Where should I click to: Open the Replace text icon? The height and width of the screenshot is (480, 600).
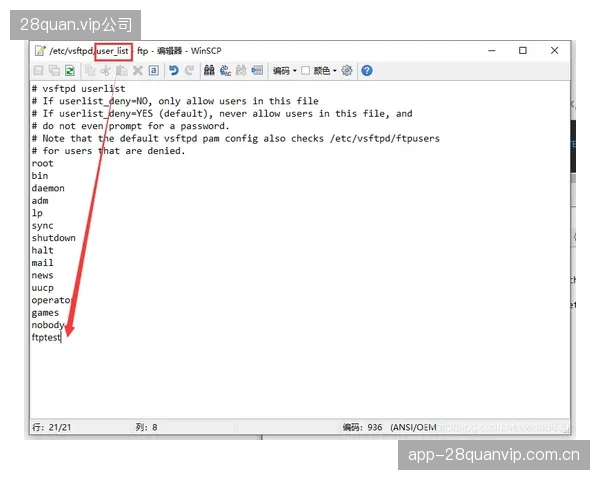(x=225, y=70)
